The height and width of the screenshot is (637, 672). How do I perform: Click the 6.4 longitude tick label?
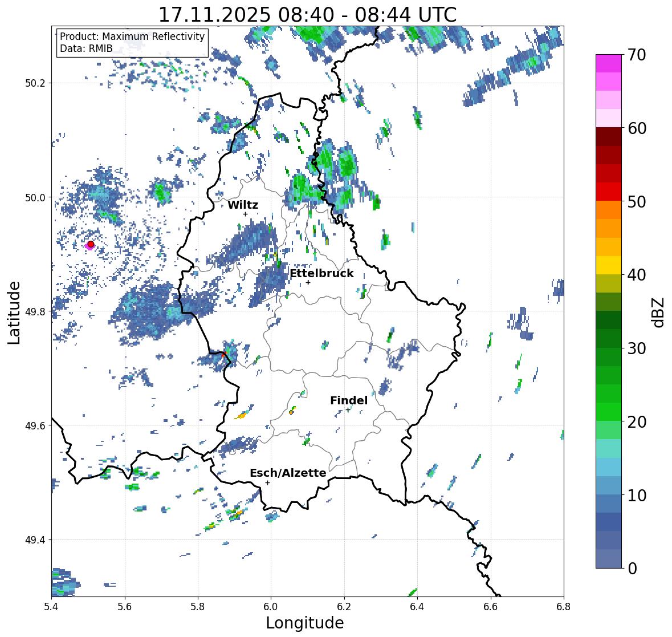pyautogui.click(x=417, y=607)
